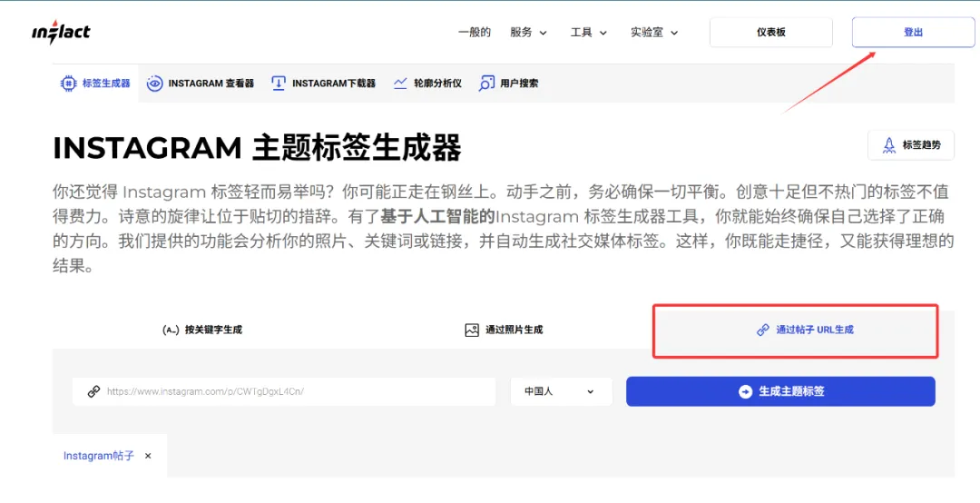Viewport: 980px width, 503px height.
Task: Open the 用户搜索 tab
Action: tap(508, 84)
